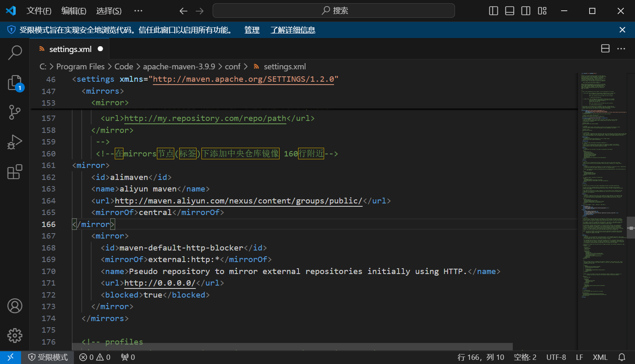Open the 文件(F) menu
Screen dimensions: 635x364
tap(39, 11)
